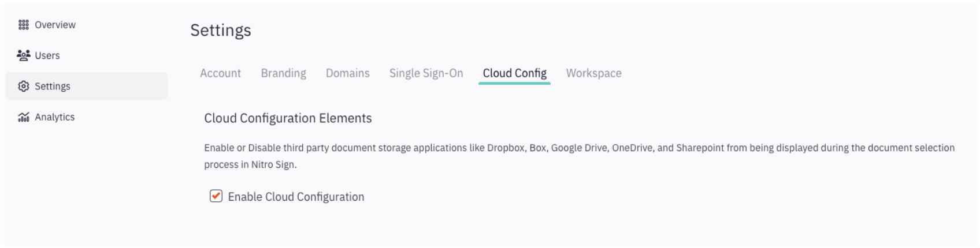Screen dimensions: 980x248
Task: Click the Enable Cloud Configuration label text
Action: 296,197
